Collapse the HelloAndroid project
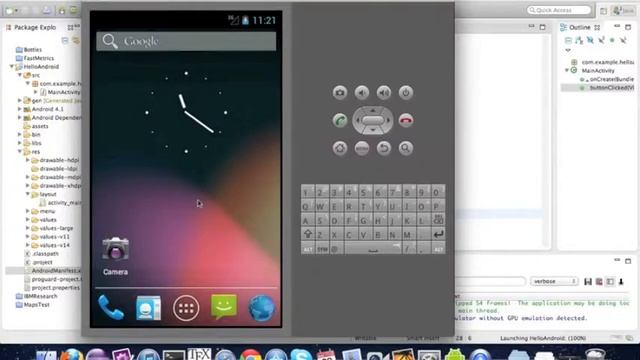640x360 pixels. click(12, 67)
